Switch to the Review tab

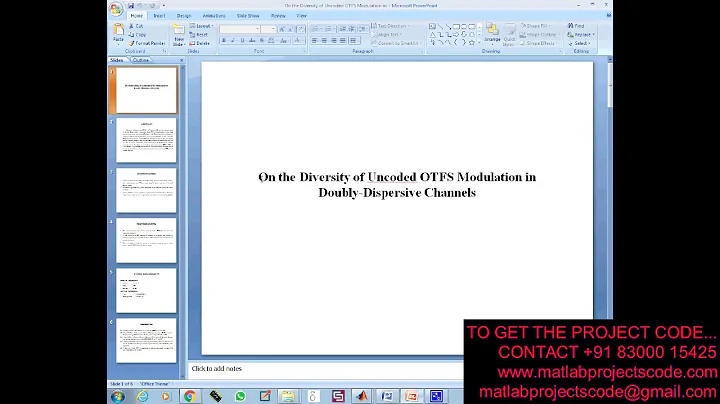(278, 16)
